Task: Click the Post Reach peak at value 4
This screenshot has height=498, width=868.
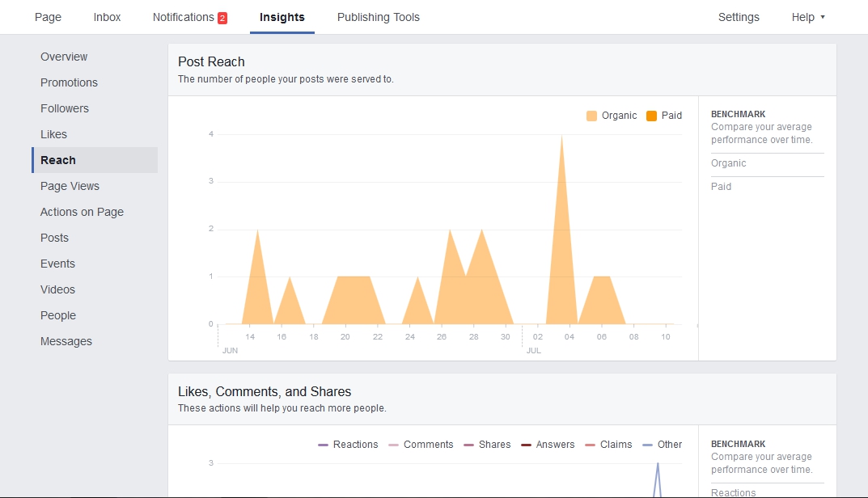Action: [x=562, y=136]
